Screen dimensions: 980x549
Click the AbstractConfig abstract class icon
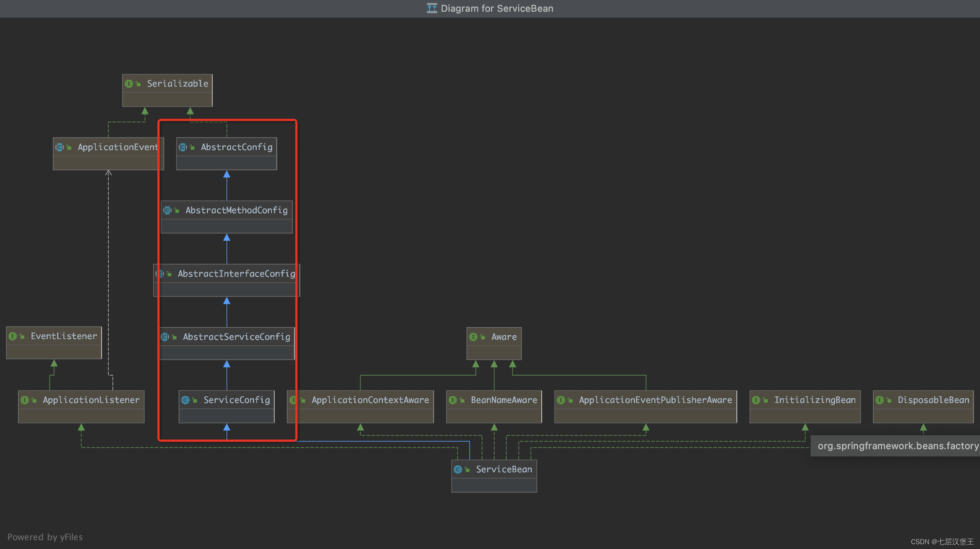pos(183,147)
